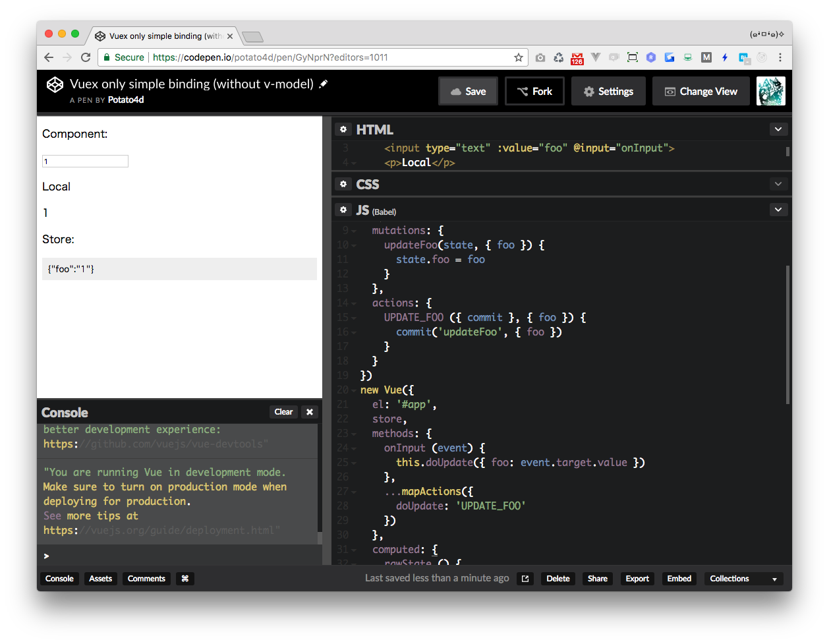Open the JS editor dropdown chevron
The image size is (829, 644).
click(x=778, y=210)
